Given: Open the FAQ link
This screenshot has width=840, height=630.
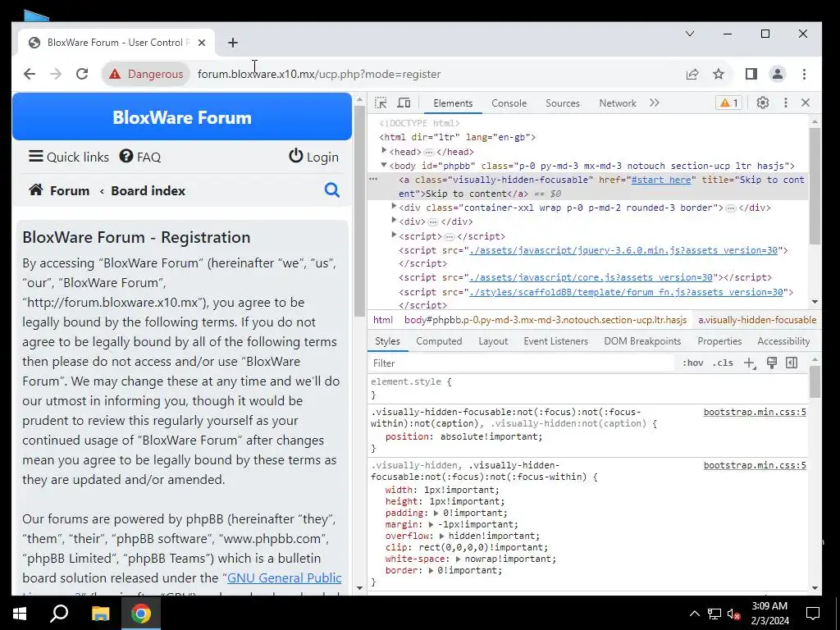Looking at the screenshot, I should tap(139, 157).
